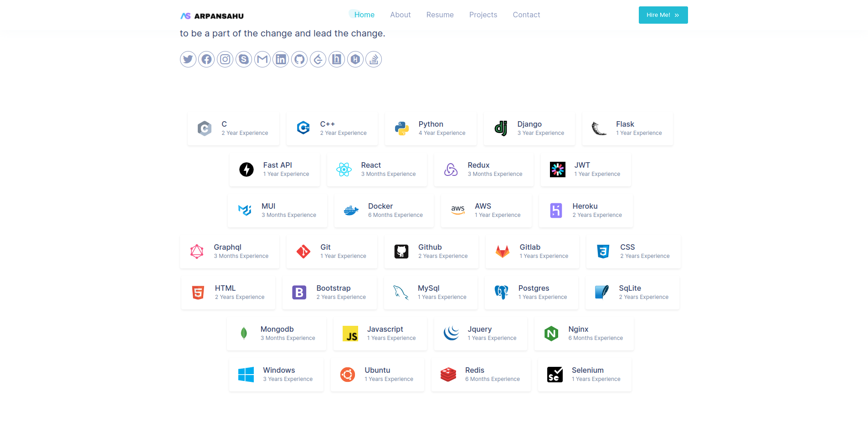Go to the About menu item
Viewport: 868px width, 432px height.
[400, 15]
